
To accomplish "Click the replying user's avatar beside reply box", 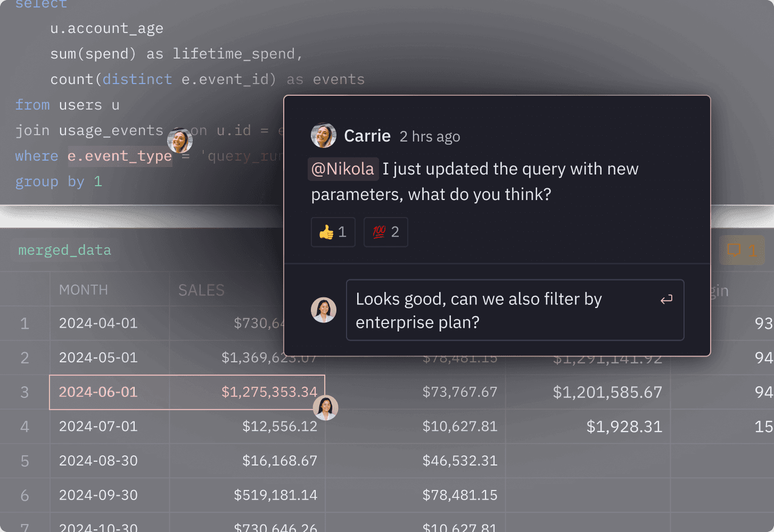I will pos(323,310).
